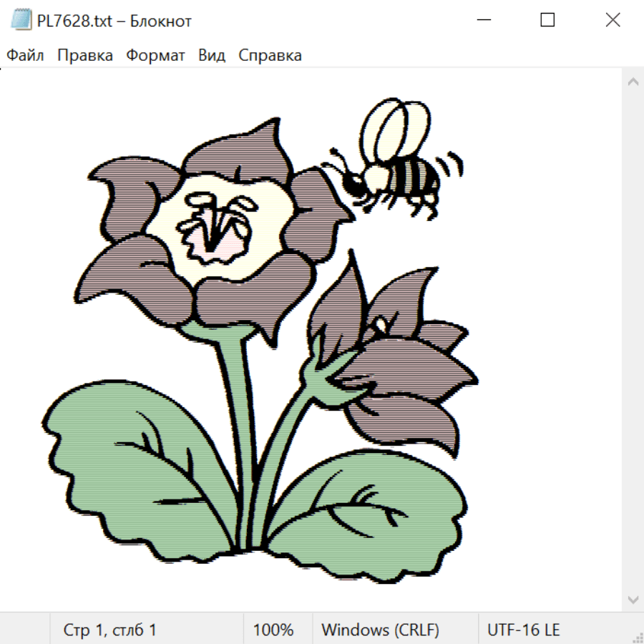Maximize the Блокнот window

coord(547,21)
